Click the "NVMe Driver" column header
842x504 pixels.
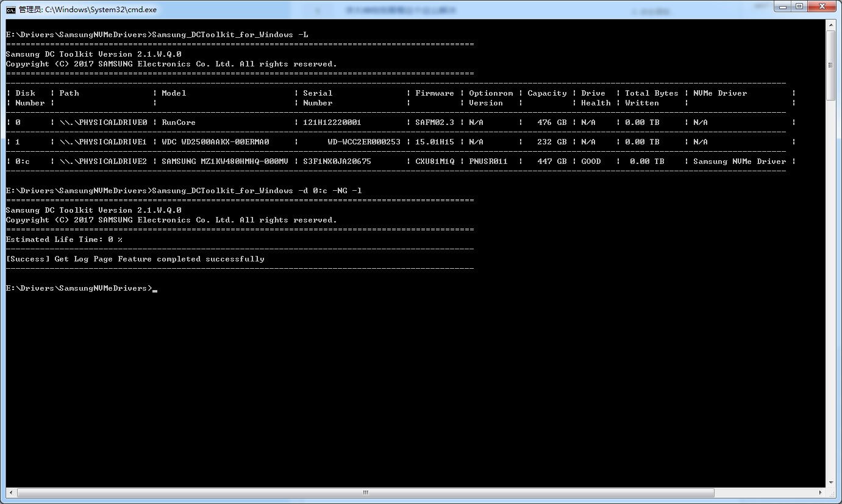(720, 93)
